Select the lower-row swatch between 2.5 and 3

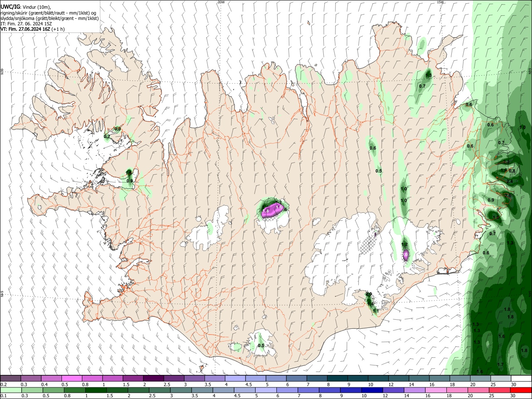point(160,390)
